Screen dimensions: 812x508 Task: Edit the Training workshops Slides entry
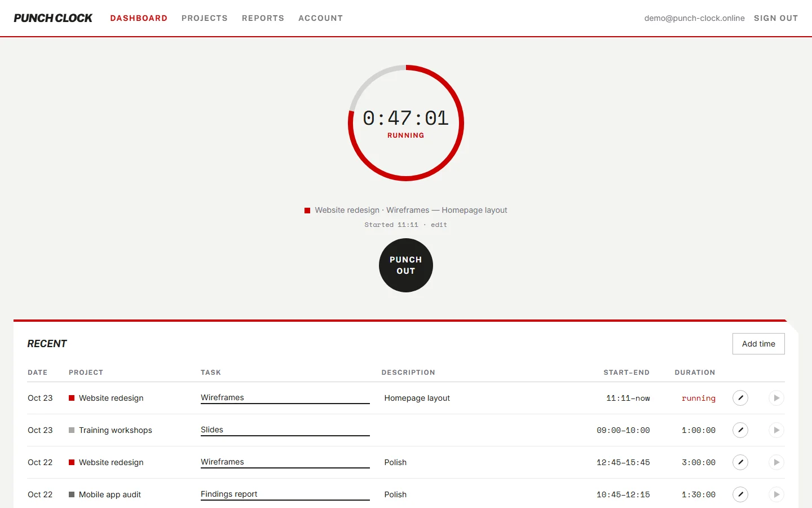coord(740,430)
